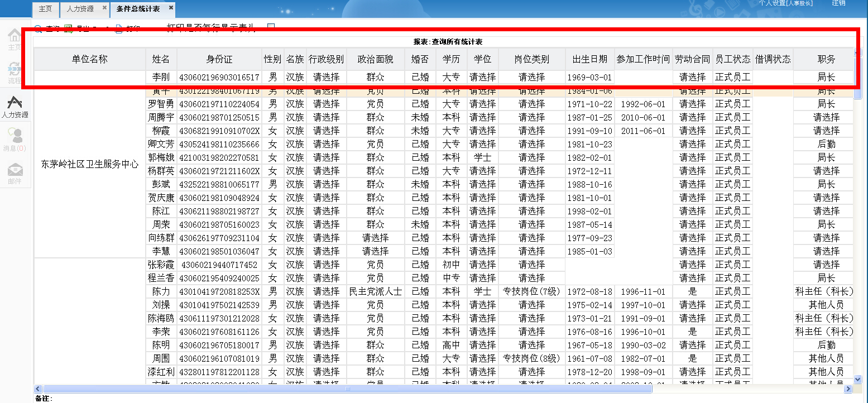Click the 名族 column header
Viewport: 868px width, 403px height.
pyautogui.click(x=295, y=59)
